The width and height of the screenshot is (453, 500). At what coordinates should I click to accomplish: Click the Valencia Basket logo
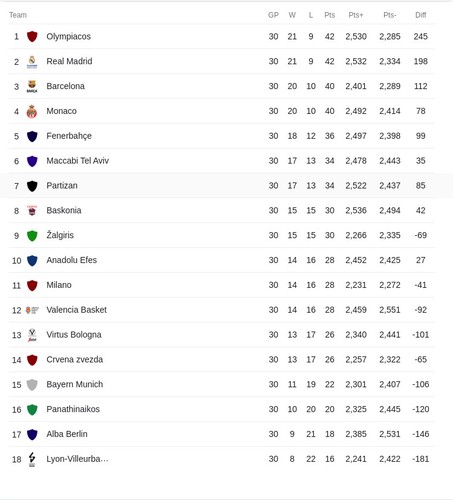(x=32, y=310)
